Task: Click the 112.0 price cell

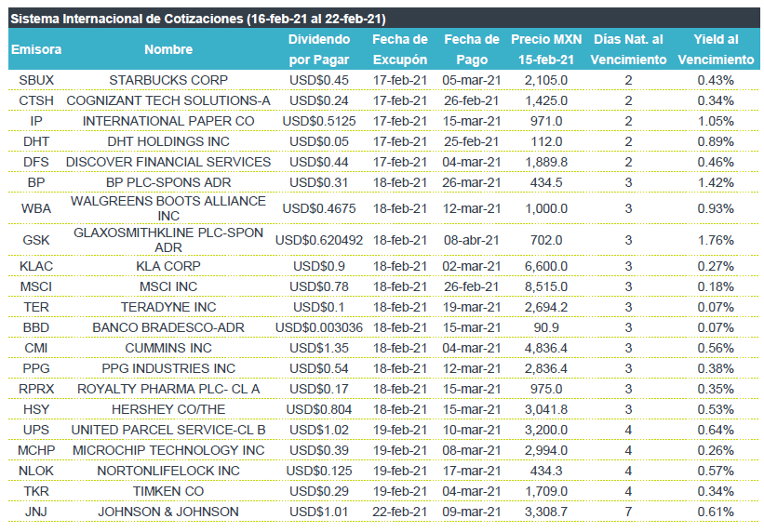Action: pos(546,141)
